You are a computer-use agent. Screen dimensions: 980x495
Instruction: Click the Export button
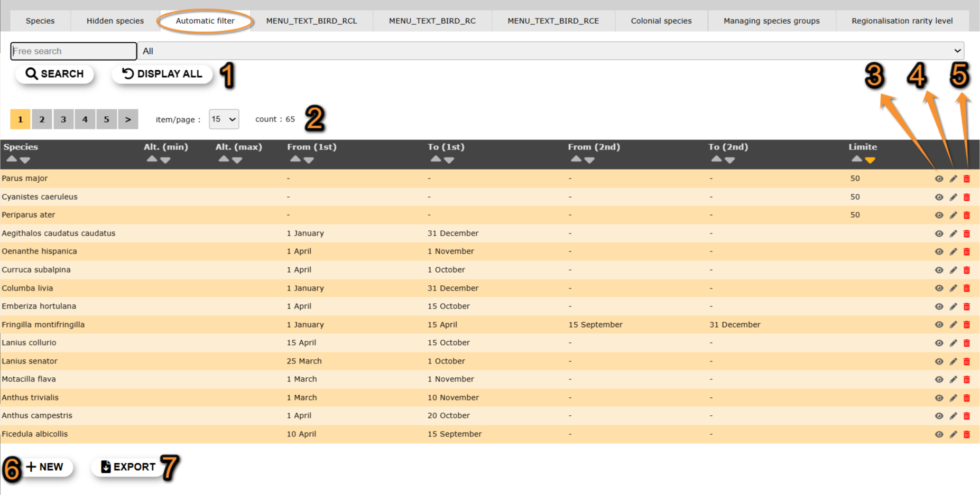128,467
